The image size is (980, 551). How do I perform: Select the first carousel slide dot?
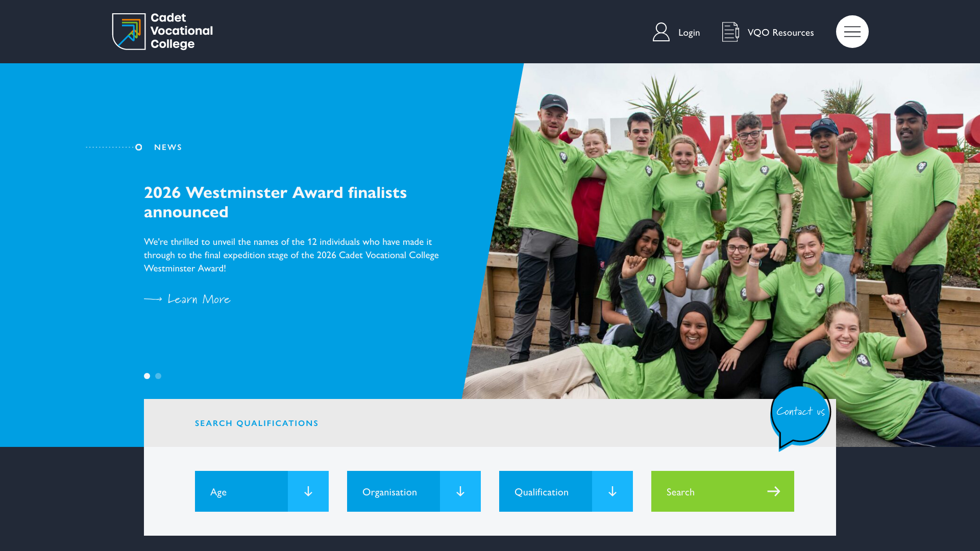coord(147,376)
